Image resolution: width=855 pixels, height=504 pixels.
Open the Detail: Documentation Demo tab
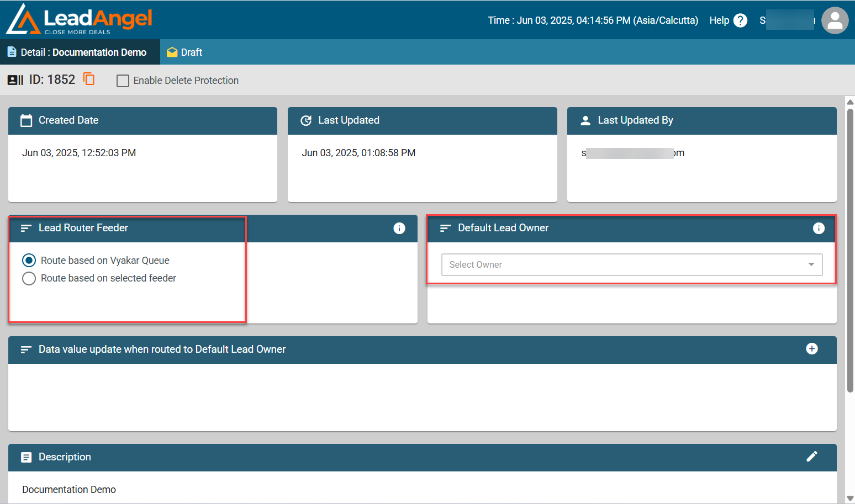click(x=77, y=52)
